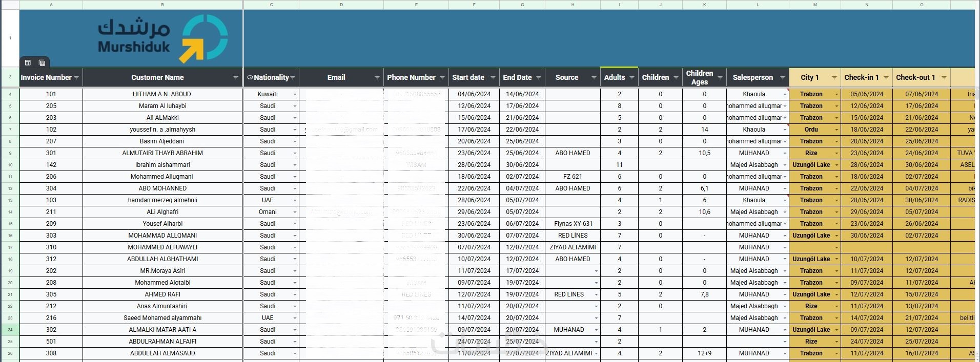Open filter for Phone Number column

(x=442, y=78)
